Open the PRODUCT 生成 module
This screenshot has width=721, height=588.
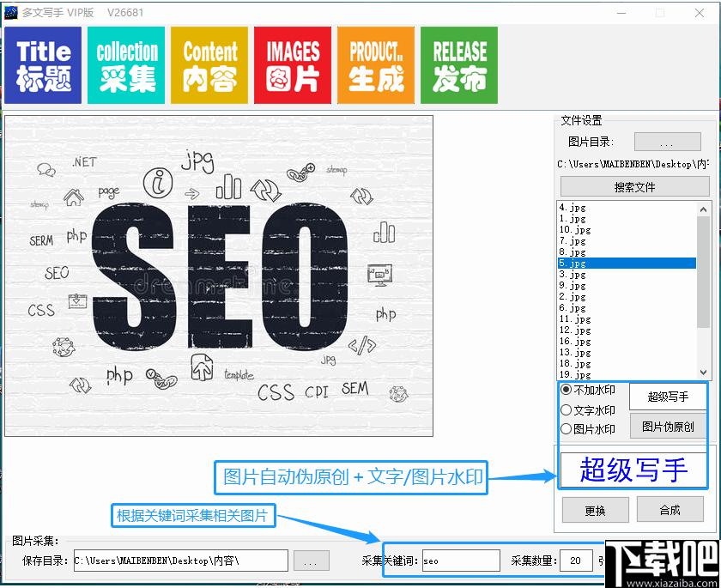coord(376,65)
